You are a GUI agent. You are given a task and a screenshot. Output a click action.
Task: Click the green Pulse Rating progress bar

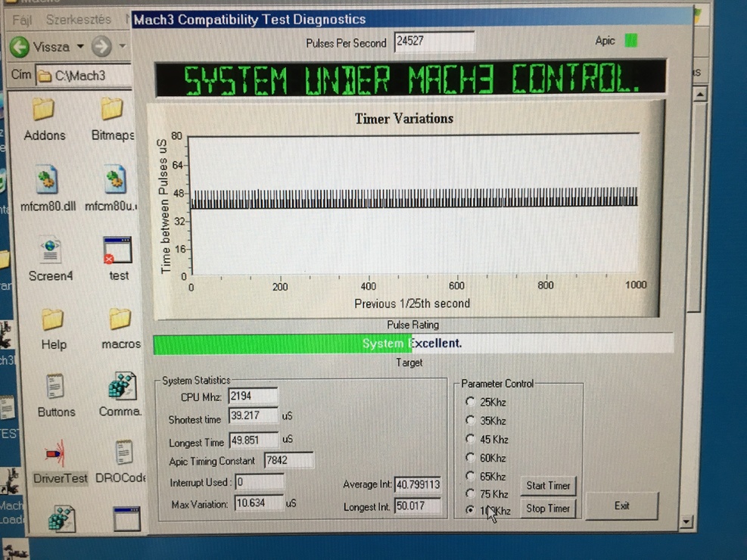[x=282, y=344]
